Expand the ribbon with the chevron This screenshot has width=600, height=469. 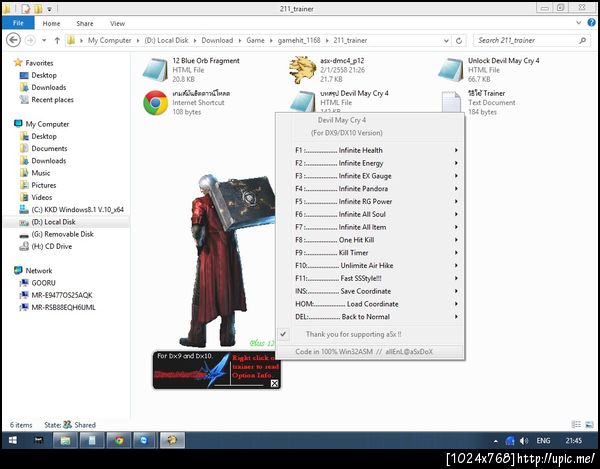[579, 23]
